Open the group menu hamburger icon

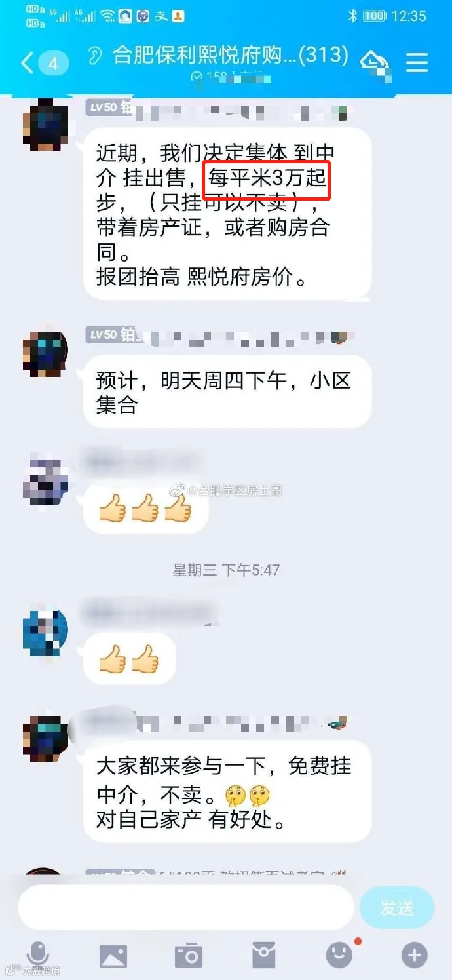417,63
